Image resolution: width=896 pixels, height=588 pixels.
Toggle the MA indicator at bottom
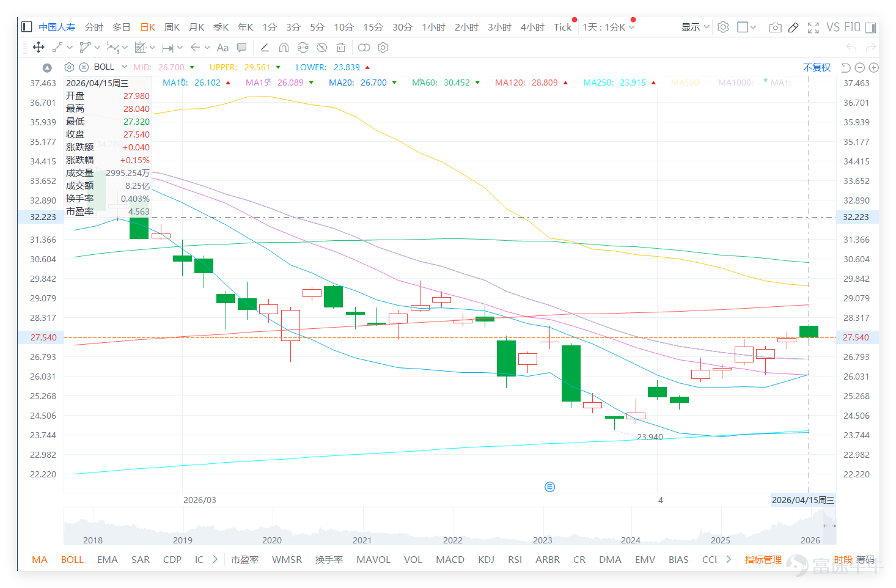(40, 559)
